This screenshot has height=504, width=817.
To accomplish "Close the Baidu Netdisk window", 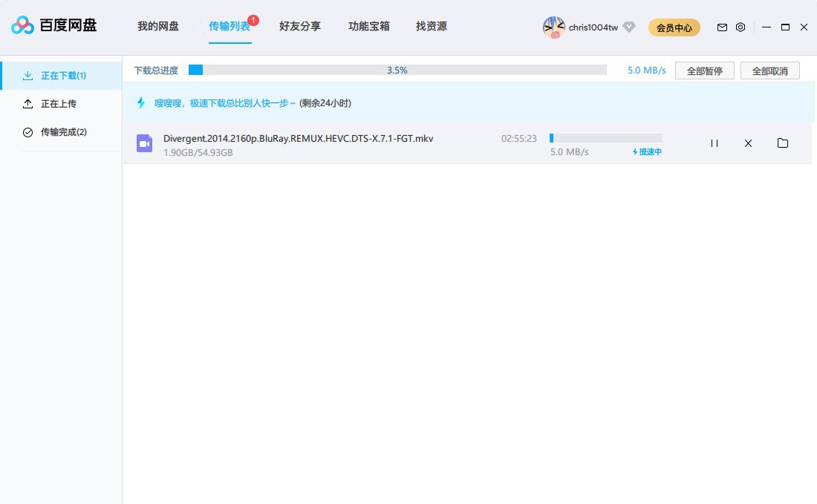I will click(804, 27).
